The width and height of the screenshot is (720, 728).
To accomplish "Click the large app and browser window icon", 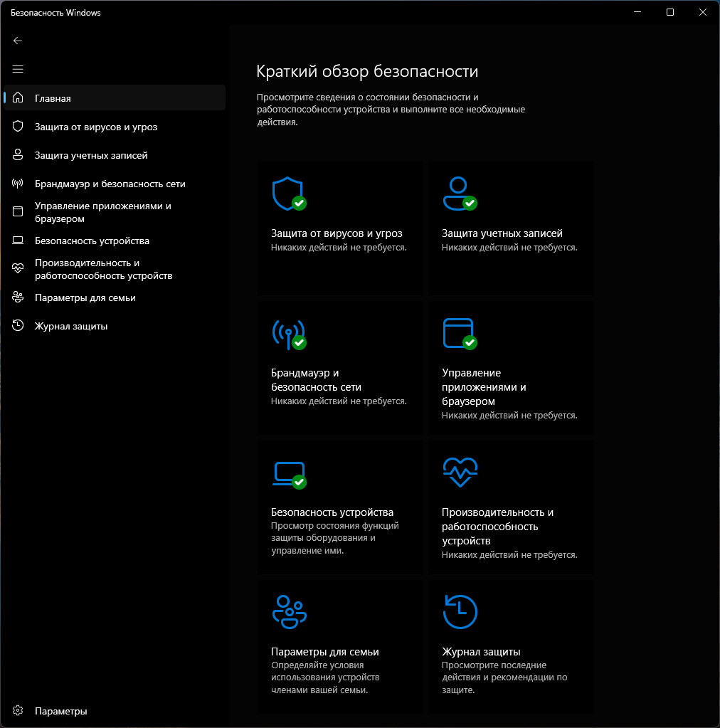I will [459, 333].
